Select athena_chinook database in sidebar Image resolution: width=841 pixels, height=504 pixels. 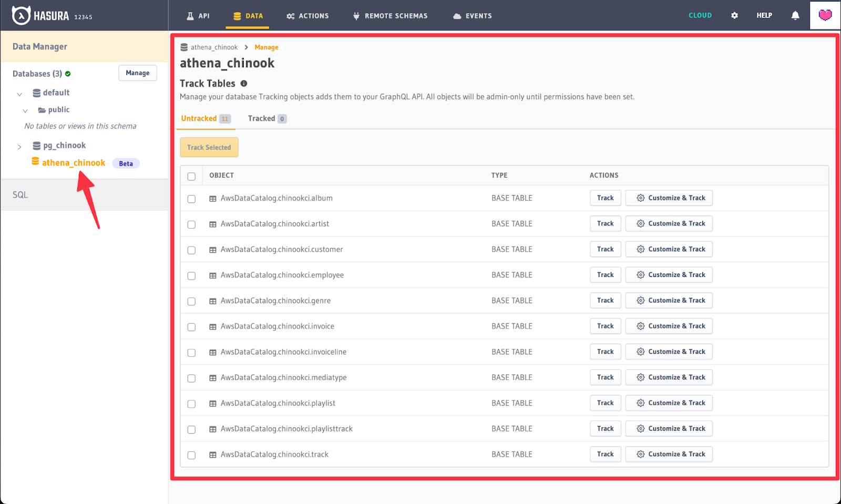[x=74, y=163]
